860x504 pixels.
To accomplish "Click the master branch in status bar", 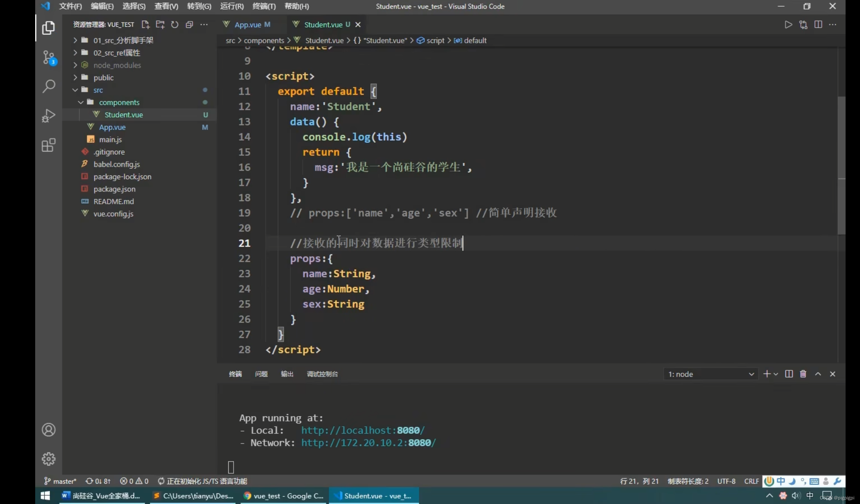I will (60, 481).
